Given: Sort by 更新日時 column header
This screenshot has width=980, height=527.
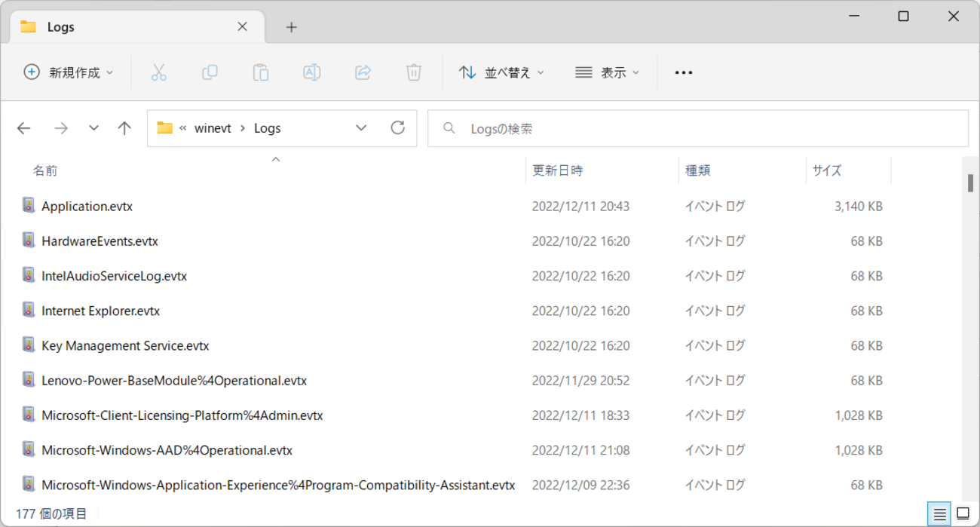Looking at the screenshot, I should coord(558,170).
